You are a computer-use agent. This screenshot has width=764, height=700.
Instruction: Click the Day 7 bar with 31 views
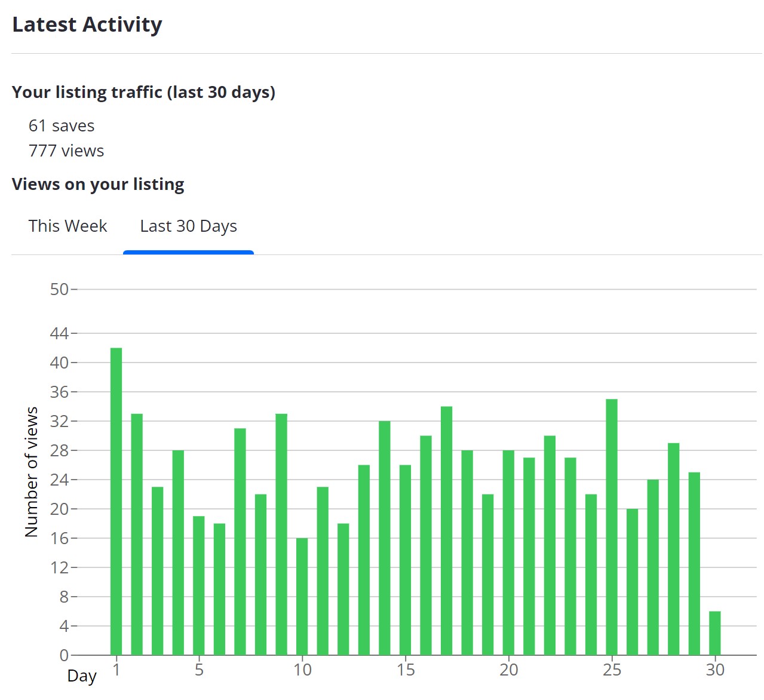(x=240, y=541)
